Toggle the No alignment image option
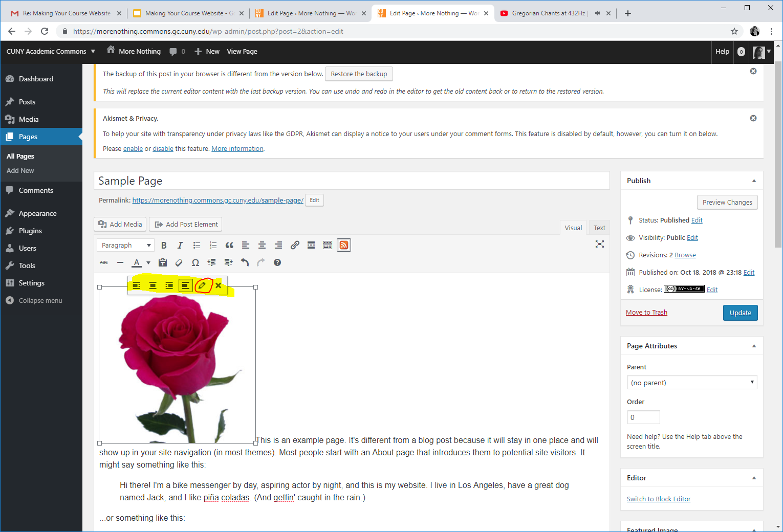Image resolution: width=783 pixels, height=532 pixels. coord(185,285)
